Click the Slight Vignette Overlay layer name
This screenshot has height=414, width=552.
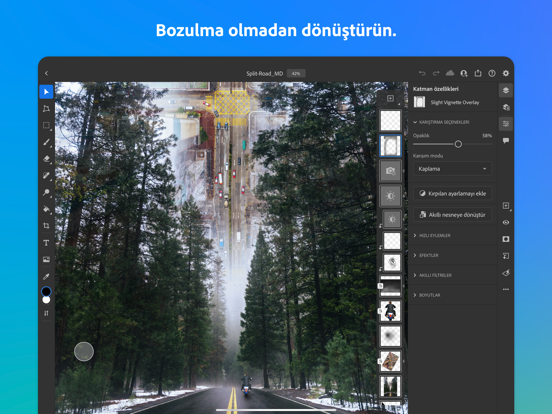click(454, 102)
